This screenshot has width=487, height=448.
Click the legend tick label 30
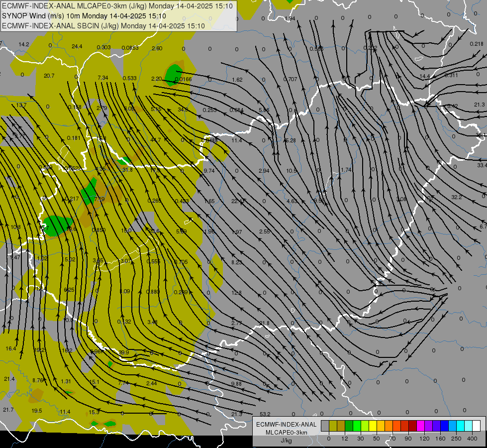(361, 439)
